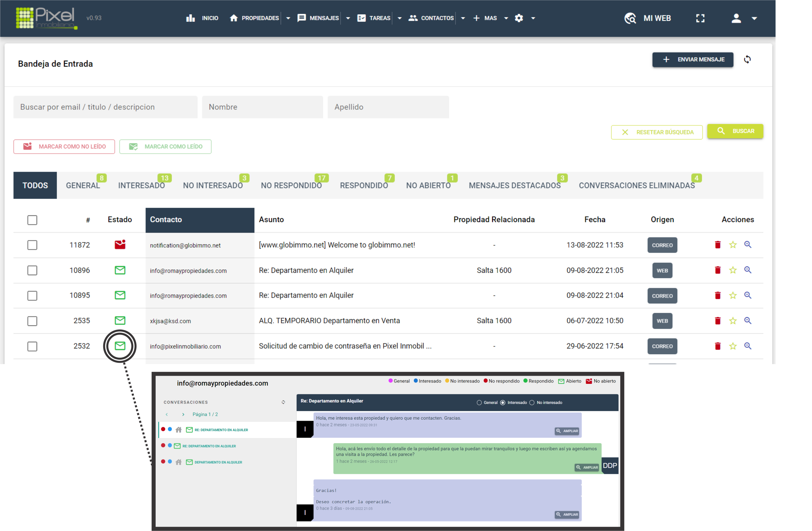Tick the checkbox for message 10895
This screenshot has height=531, width=812.
click(32, 296)
